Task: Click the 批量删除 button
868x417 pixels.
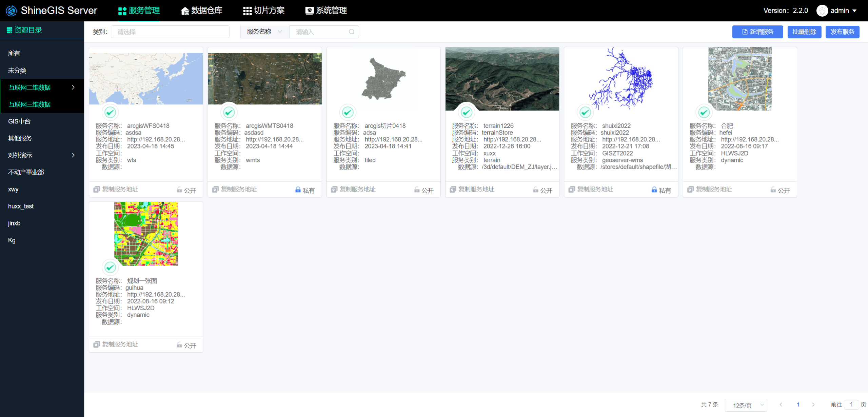Action: click(804, 32)
